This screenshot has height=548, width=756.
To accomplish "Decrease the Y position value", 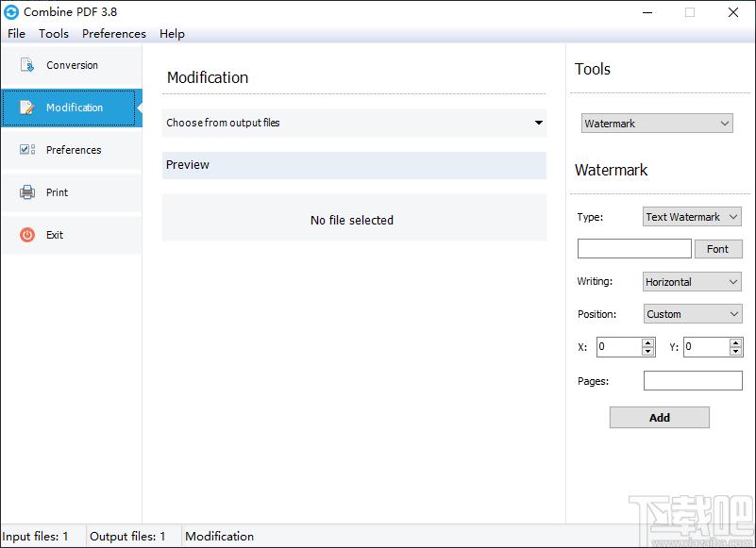I will coord(735,352).
